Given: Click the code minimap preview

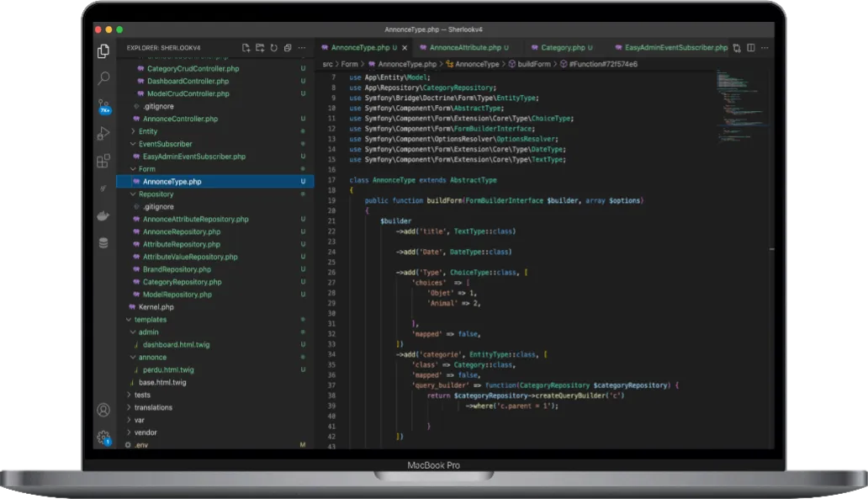Looking at the screenshot, I should click(x=741, y=105).
